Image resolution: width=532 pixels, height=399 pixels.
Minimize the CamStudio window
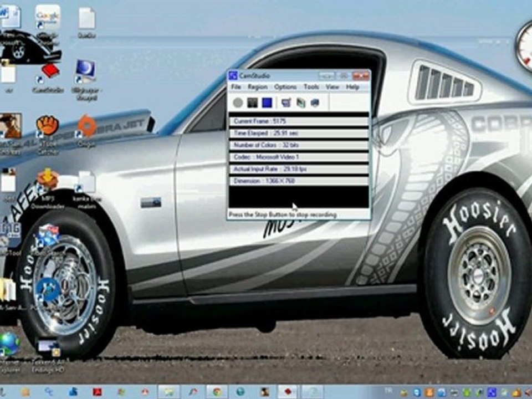tap(326, 75)
